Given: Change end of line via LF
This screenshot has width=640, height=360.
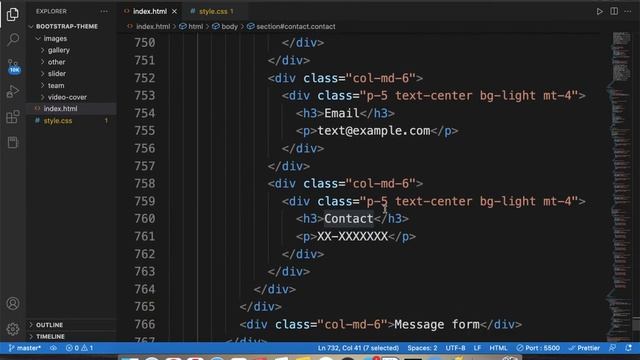Looking at the screenshot, I should tap(477, 348).
